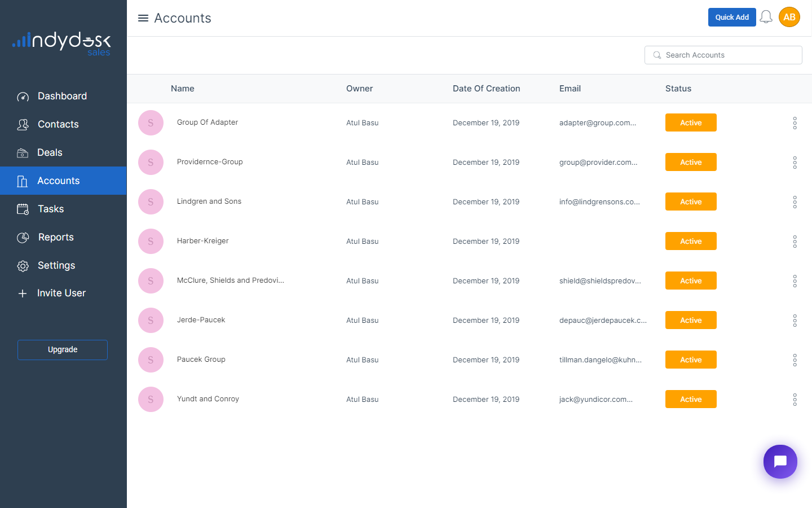Viewport: 812px width, 508px height.
Task: Click the Active status badge for Providernce-Group
Action: pos(691,162)
